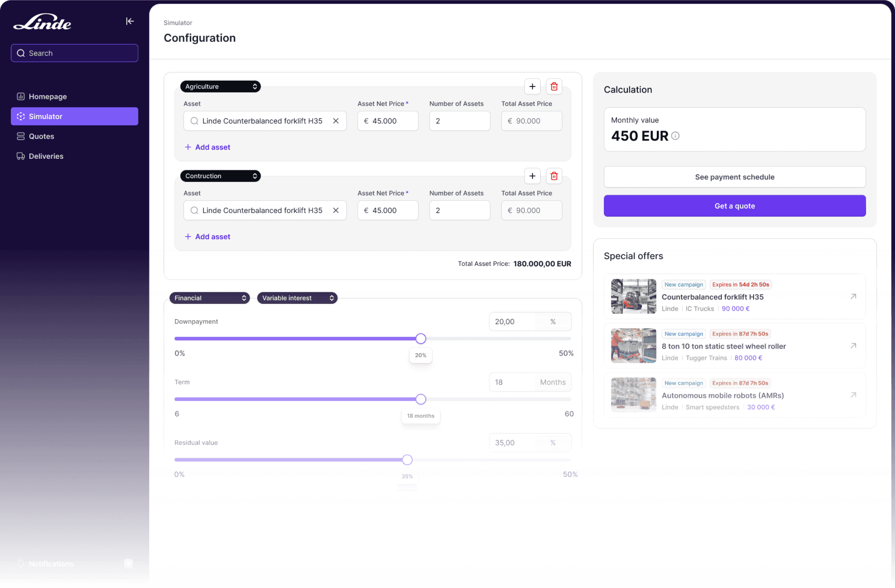Open the Counterbalanced forklift H35 offer arrow
895x588 pixels.
pos(853,296)
